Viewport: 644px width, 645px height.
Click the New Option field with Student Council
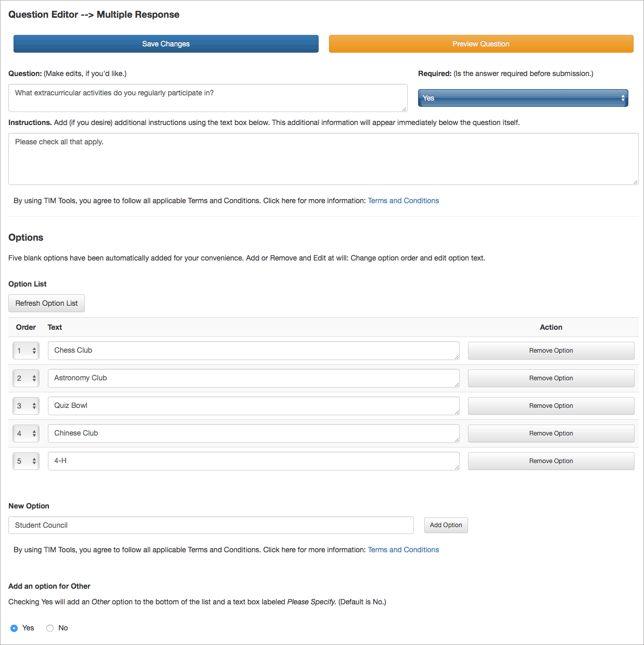coord(211,525)
